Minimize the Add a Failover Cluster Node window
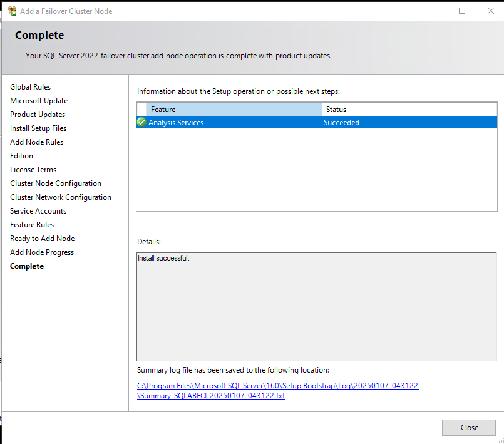The height and width of the screenshot is (444, 504). 434,11
